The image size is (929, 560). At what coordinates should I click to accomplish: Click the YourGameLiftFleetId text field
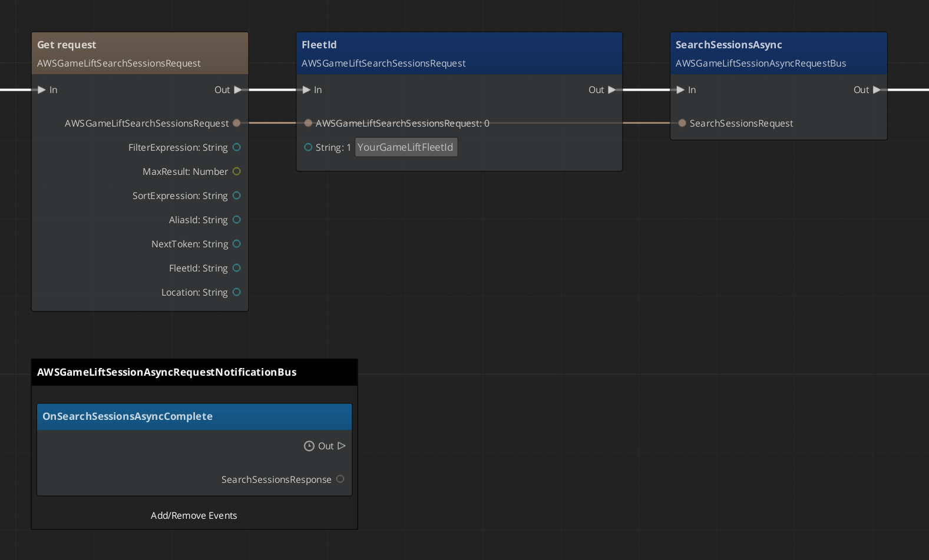(406, 147)
